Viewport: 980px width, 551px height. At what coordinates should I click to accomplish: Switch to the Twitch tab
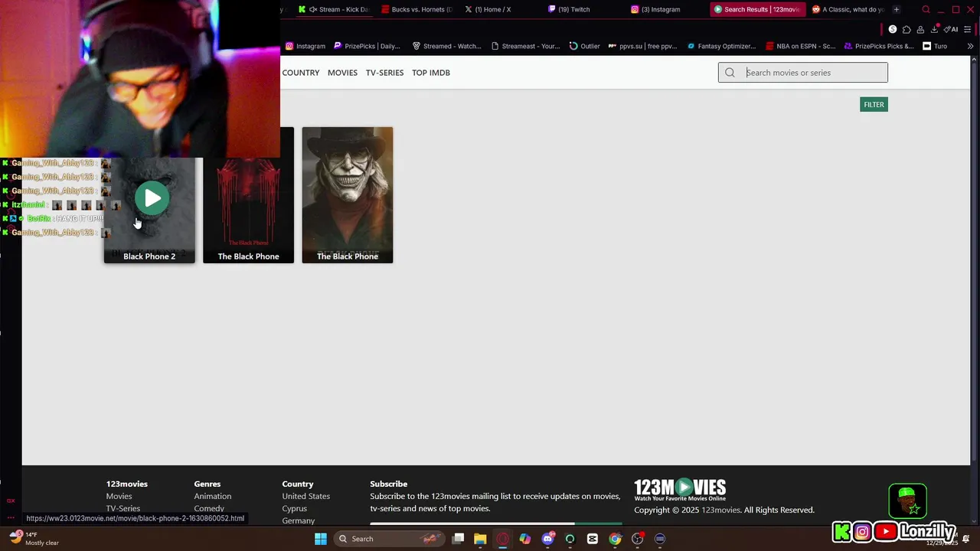574,9
